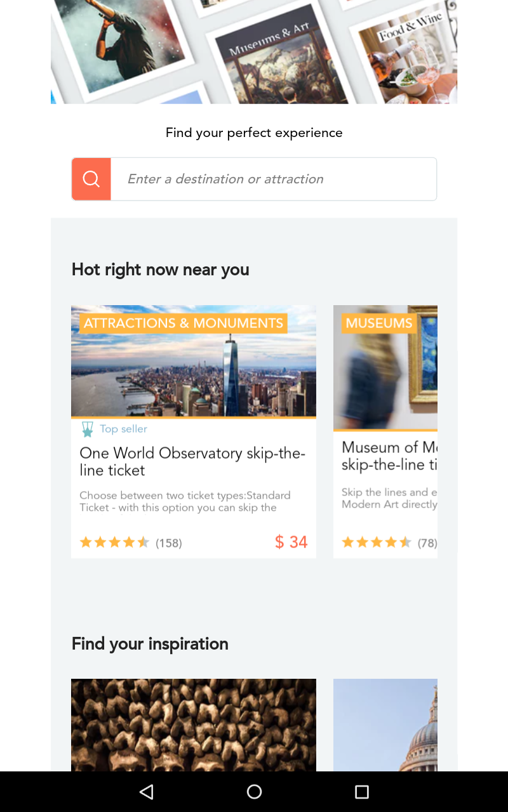
Task: Open the cathedral dome inspiration card
Action: coord(385,724)
